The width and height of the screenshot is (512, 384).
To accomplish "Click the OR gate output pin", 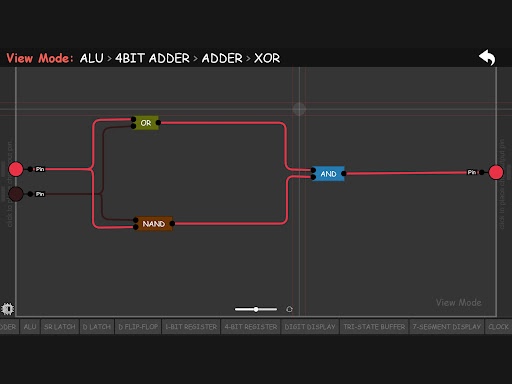I will coord(158,123).
